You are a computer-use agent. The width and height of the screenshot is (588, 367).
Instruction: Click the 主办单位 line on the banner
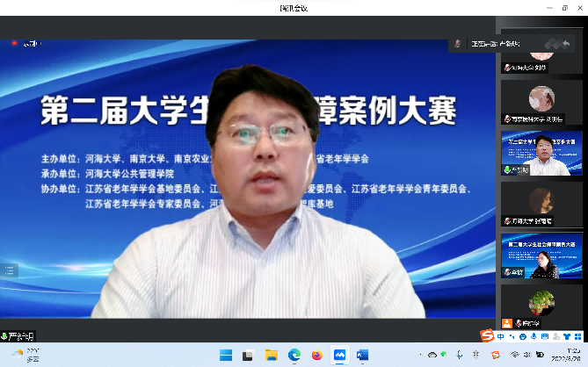coord(205,159)
